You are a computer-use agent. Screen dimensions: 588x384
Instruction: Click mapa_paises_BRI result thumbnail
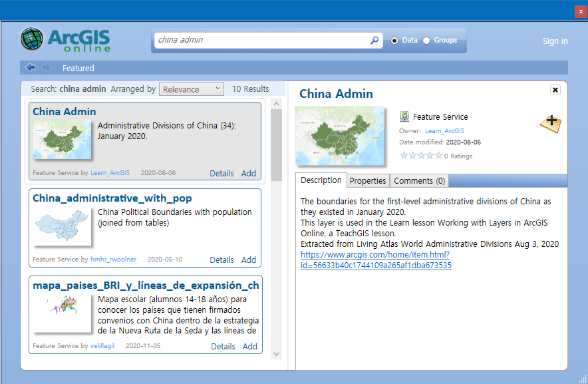tap(62, 313)
